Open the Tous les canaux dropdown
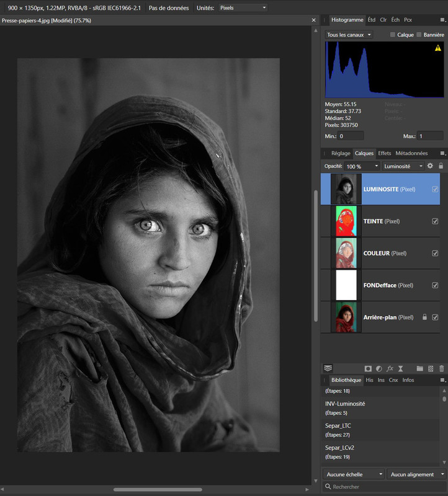448x496 pixels. coord(349,35)
